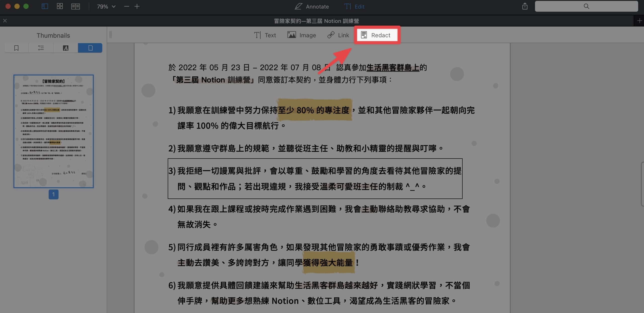Screen dimensions: 644x313
Task: Click the sidebar resize handle
Action: (x=110, y=35)
